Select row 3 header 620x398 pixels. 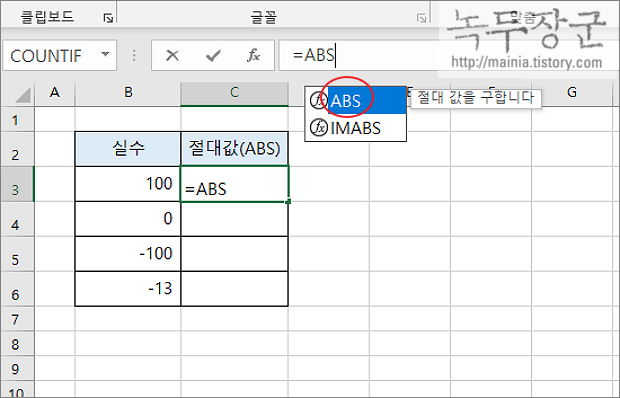tap(17, 184)
